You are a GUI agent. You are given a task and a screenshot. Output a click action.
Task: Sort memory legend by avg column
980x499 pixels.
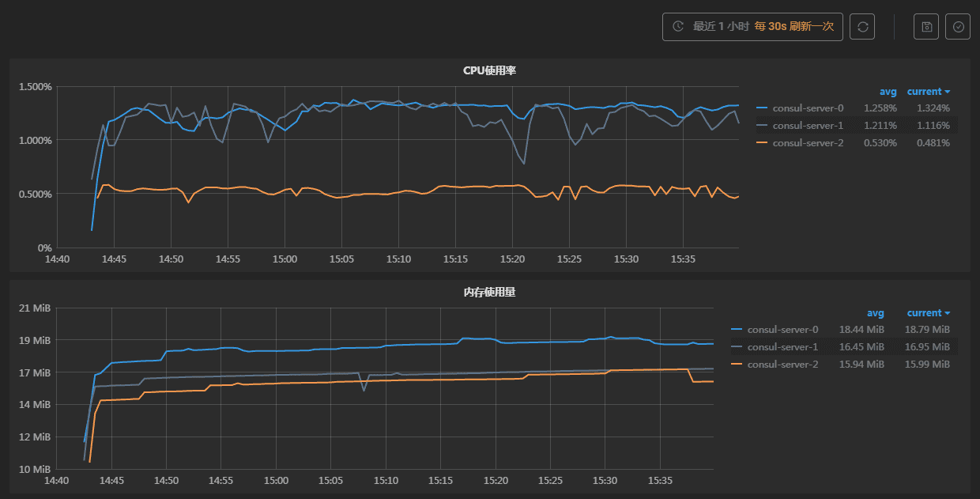click(x=875, y=312)
